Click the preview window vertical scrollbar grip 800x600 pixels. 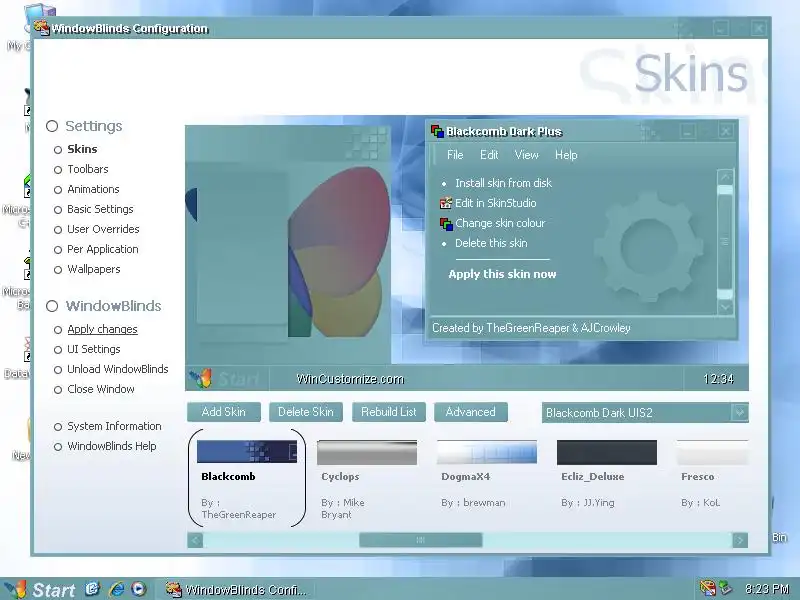click(725, 242)
